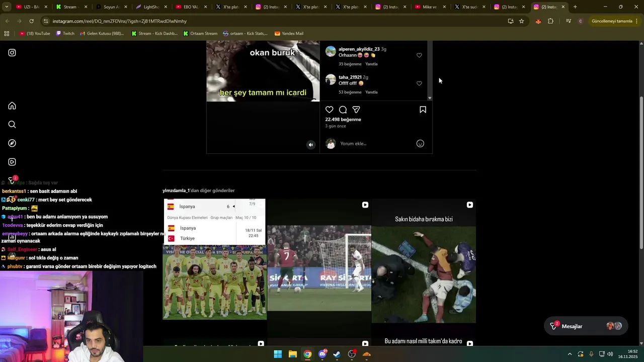Image resolution: width=644 pixels, height=362 pixels.
Task: Like taha_21921's comment
Action: [x=419, y=83]
